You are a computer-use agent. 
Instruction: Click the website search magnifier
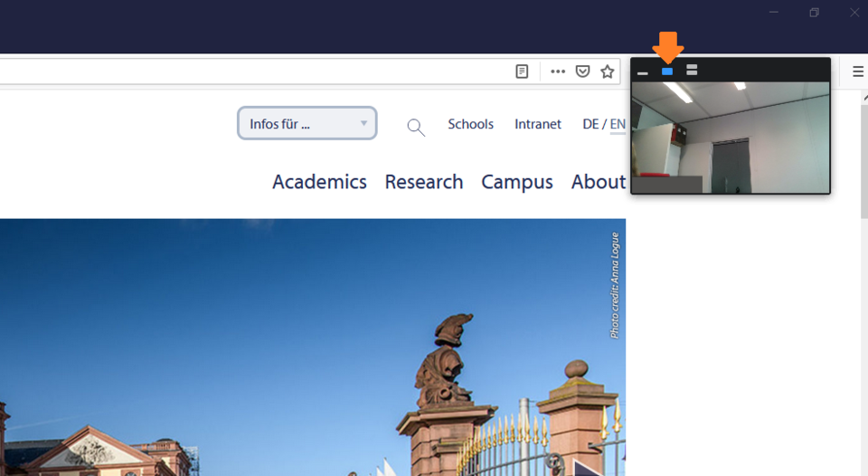point(416,128)
